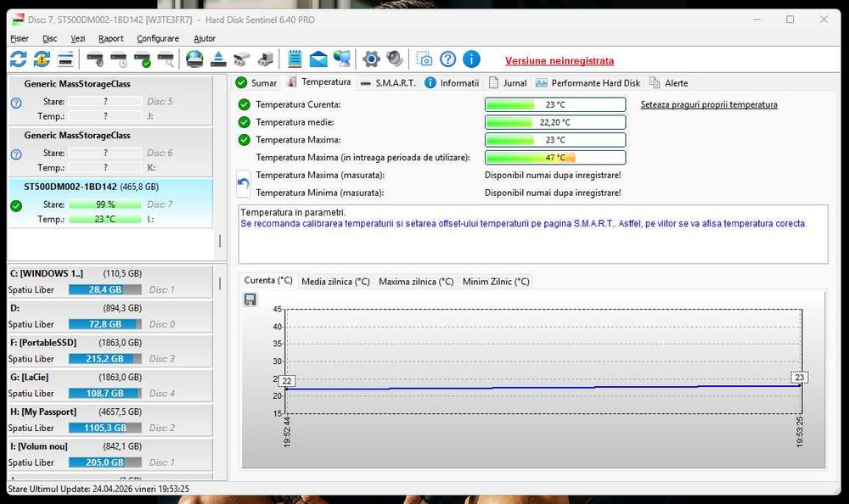The width and height of the screenshot is (849, 504).
Task: Click the network computers monitor icon
Action: pos(341,59)
